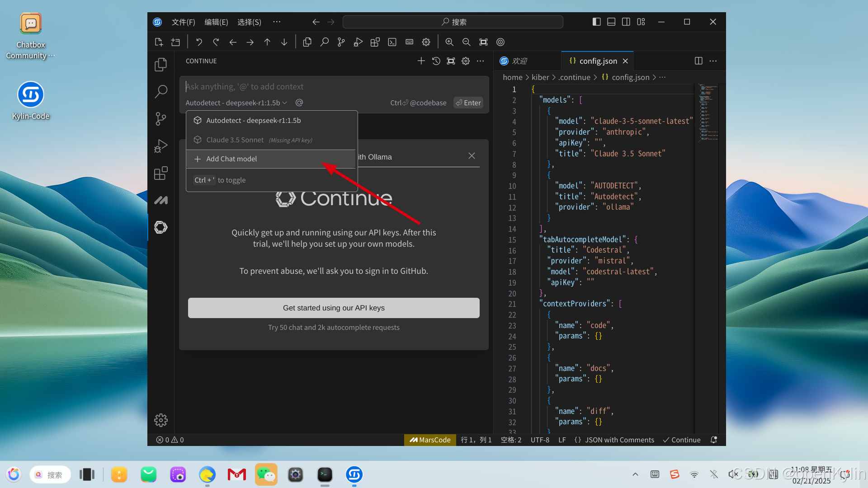Click Add Chat model option
The height and width of the screenshot is (488, 868).
[231, 159]
